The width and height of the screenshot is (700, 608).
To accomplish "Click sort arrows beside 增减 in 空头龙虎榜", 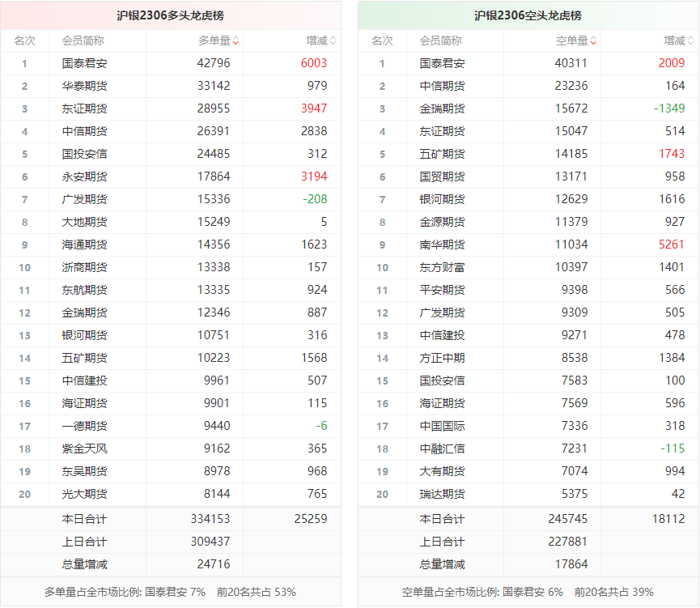I will pyautogui.click(x=690, y=40).
